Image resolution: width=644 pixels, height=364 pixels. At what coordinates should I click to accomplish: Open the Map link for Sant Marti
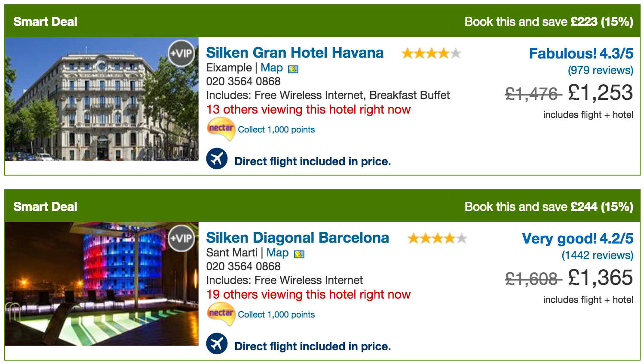(x=277, y=253)
